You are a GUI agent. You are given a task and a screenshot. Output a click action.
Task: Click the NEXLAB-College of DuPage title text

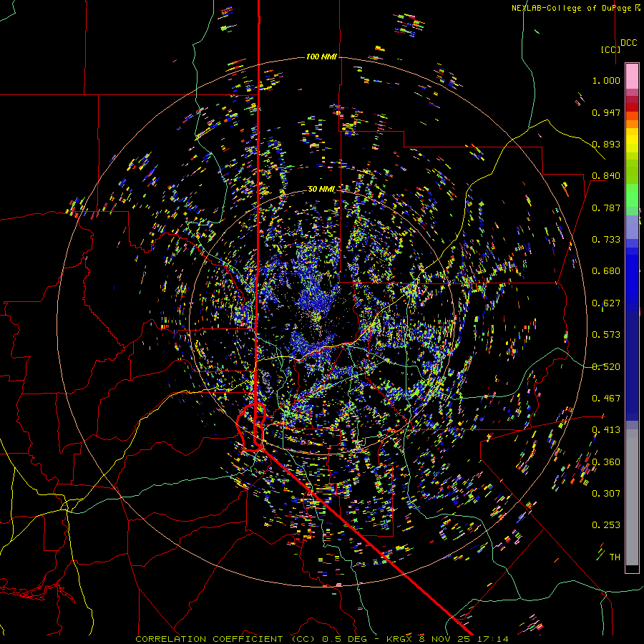pyautogui.click(x=571, y=8)
